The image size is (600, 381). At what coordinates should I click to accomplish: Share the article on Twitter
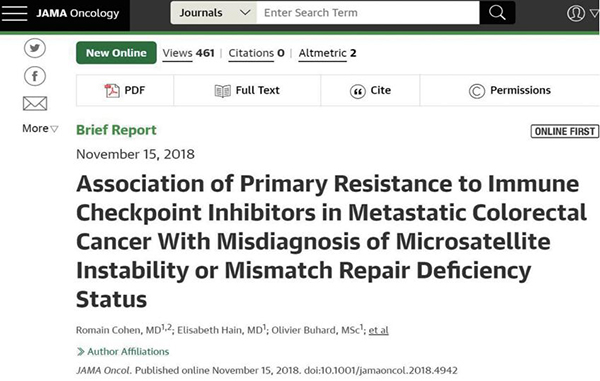click(35, 48)
